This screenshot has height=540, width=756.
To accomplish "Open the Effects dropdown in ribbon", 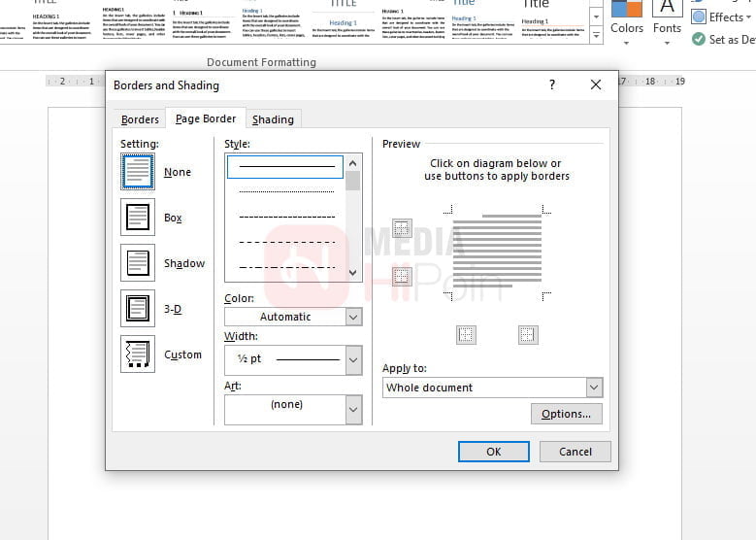I will (721, 17).
